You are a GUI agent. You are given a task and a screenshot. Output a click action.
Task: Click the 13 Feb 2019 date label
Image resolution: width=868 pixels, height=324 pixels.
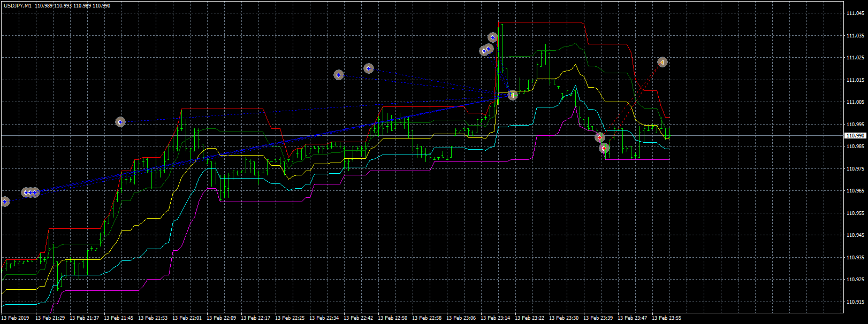coord(15,318)
